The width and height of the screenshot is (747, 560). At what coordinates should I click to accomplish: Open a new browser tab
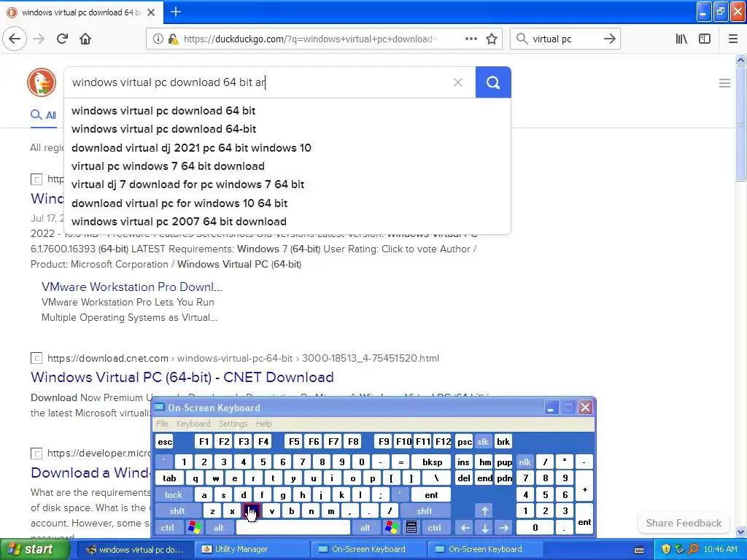pos(175,12)
